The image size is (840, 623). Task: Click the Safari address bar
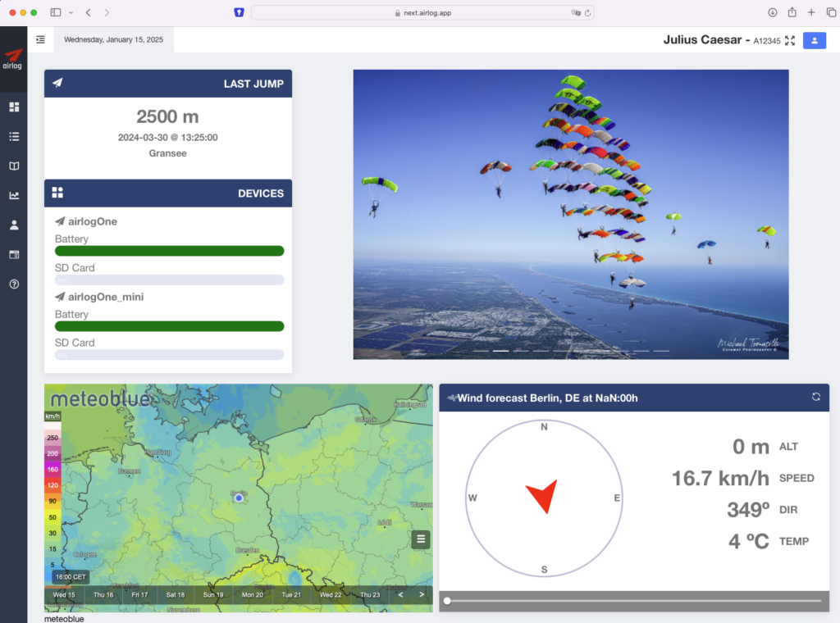pos(422,12)
